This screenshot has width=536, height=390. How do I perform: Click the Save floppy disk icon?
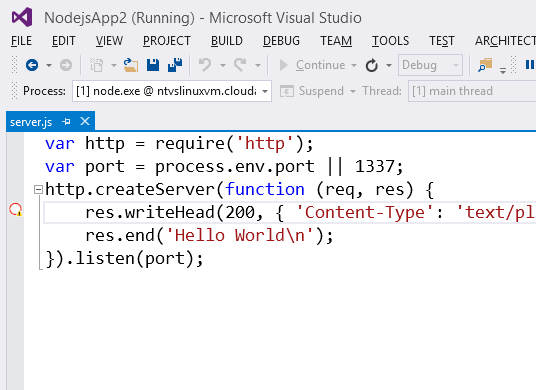[x=153, y=65]
